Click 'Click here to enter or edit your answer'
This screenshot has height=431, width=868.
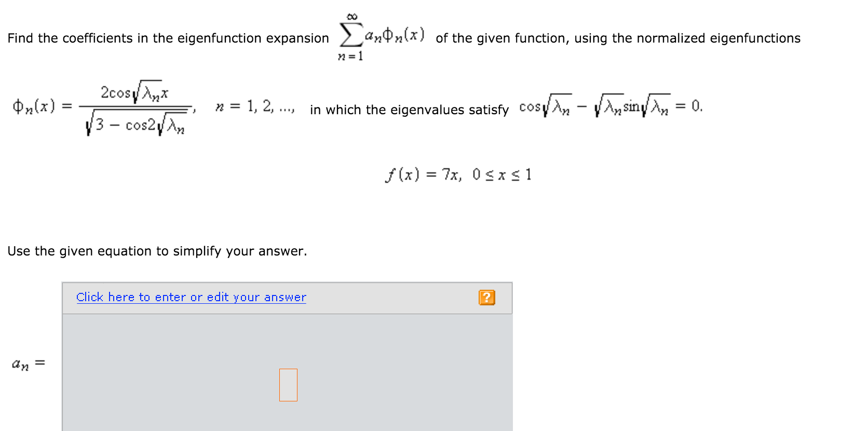click(x=191, y=297)
